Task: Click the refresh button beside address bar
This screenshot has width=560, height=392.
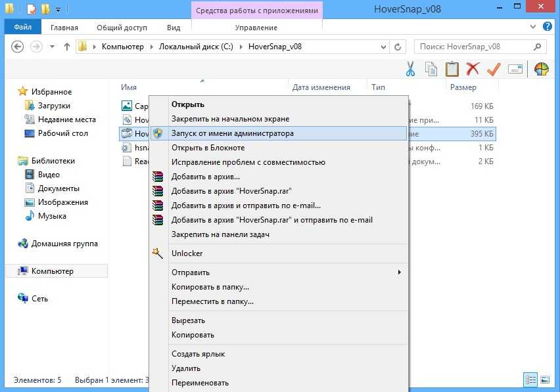Action: pos(398,47)
